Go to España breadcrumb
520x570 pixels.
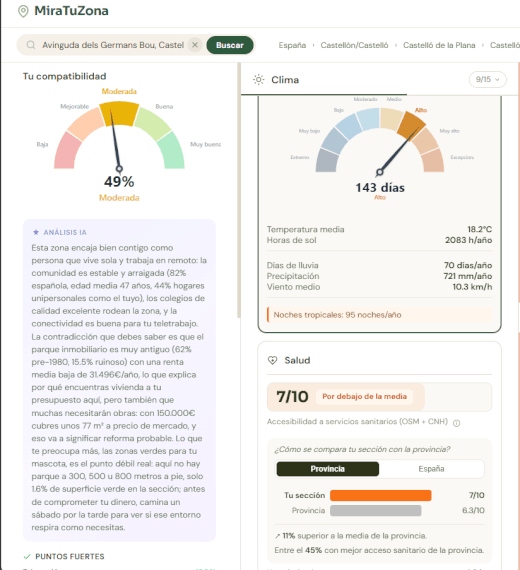pos(292,45)
